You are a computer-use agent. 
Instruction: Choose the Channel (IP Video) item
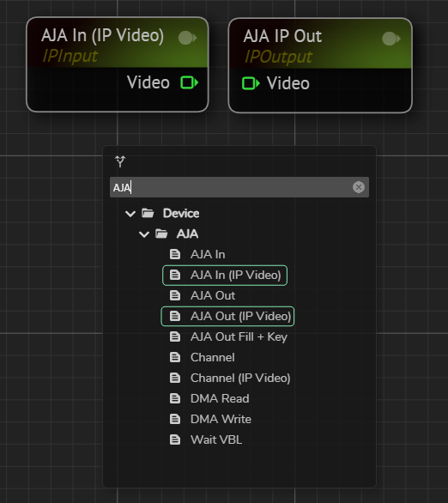(240, 378)
